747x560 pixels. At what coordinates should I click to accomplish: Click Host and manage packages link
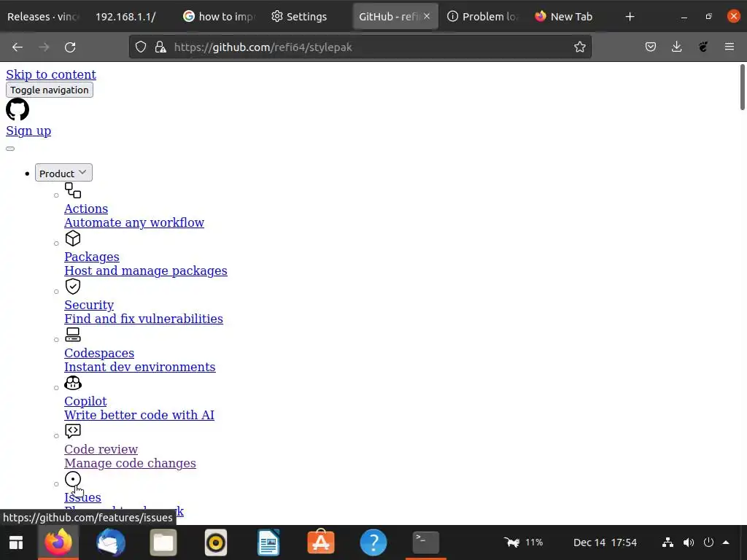pyautogui.click(x=146, y=271)
